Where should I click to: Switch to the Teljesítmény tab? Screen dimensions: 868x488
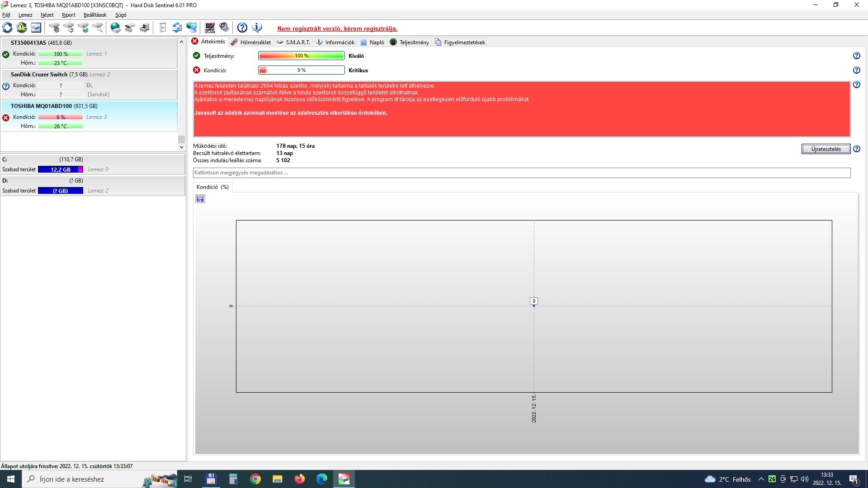click(409, 42)
